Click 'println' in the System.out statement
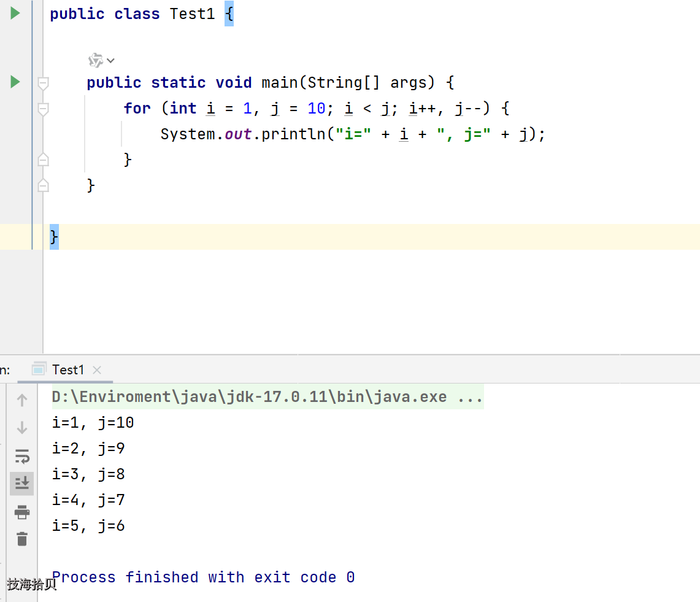 tap(294, 134)
